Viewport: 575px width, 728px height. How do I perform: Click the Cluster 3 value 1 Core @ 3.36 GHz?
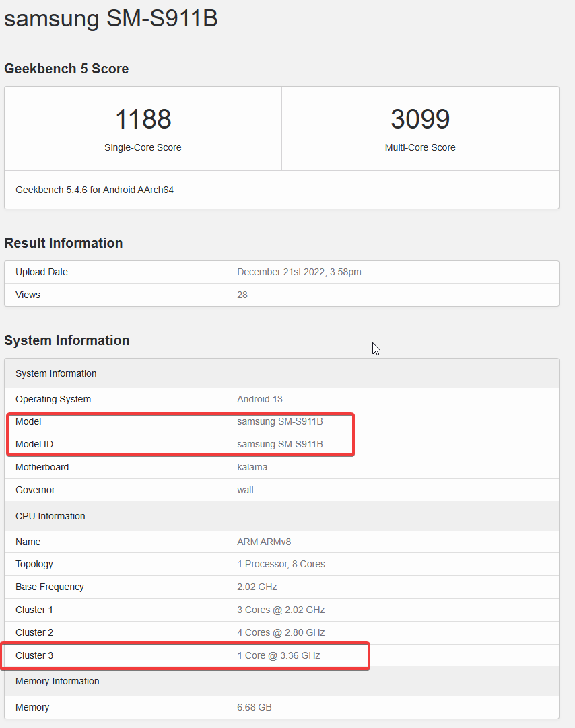[x=278, y=655]
